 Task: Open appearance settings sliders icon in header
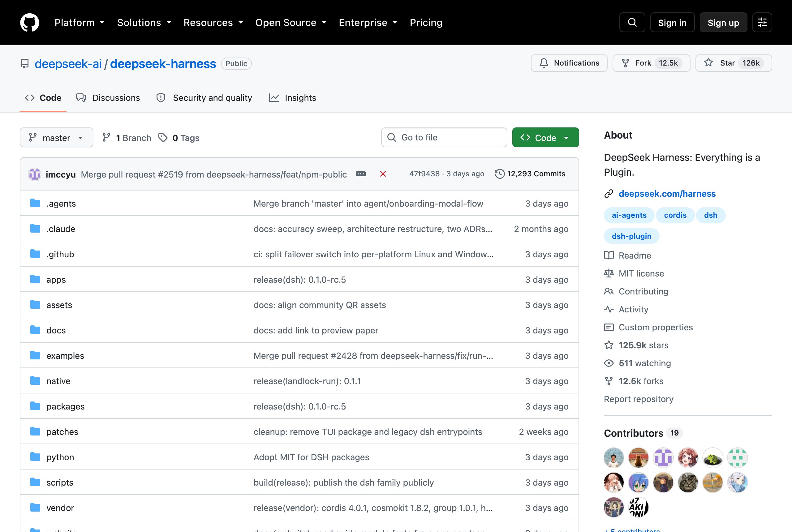[x=762, y=22]
